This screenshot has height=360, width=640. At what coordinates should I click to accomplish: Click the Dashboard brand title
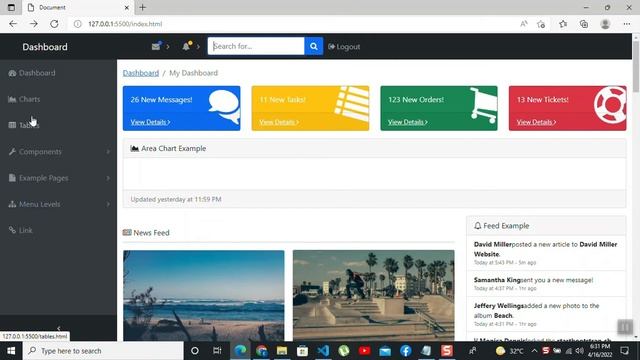45,47
